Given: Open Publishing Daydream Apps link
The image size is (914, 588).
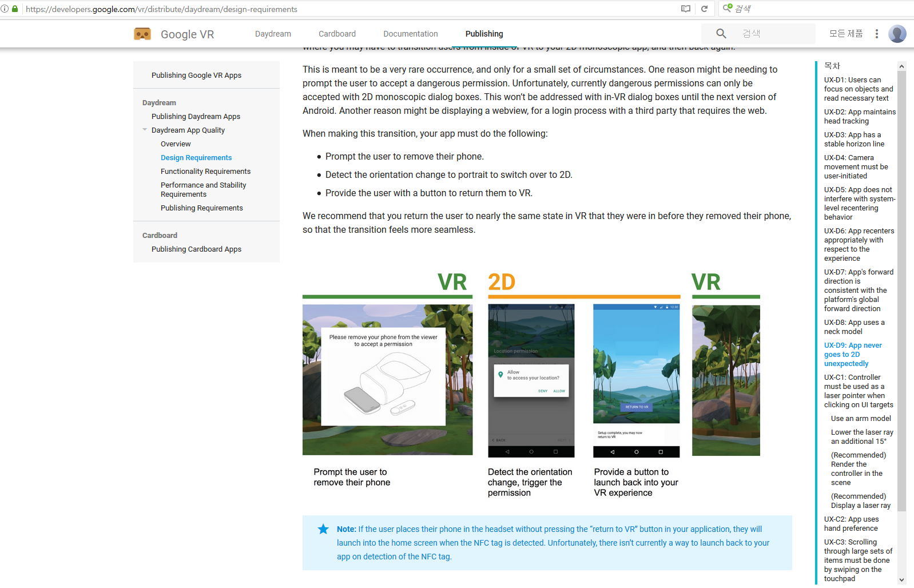Looking at the screenshot, I should [x=196, y=117].
